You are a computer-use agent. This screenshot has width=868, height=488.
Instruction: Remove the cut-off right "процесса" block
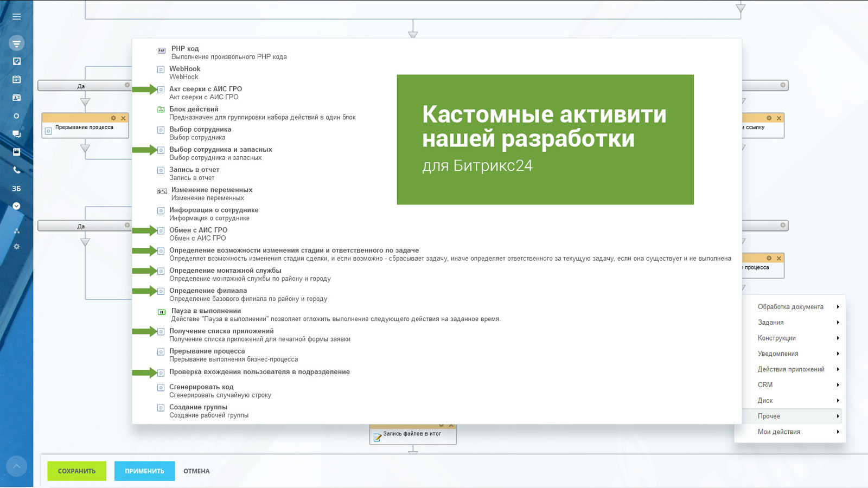[779, 258]
